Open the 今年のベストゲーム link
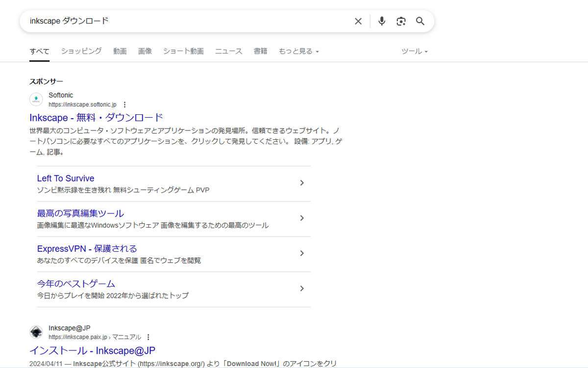 (76, 284)
